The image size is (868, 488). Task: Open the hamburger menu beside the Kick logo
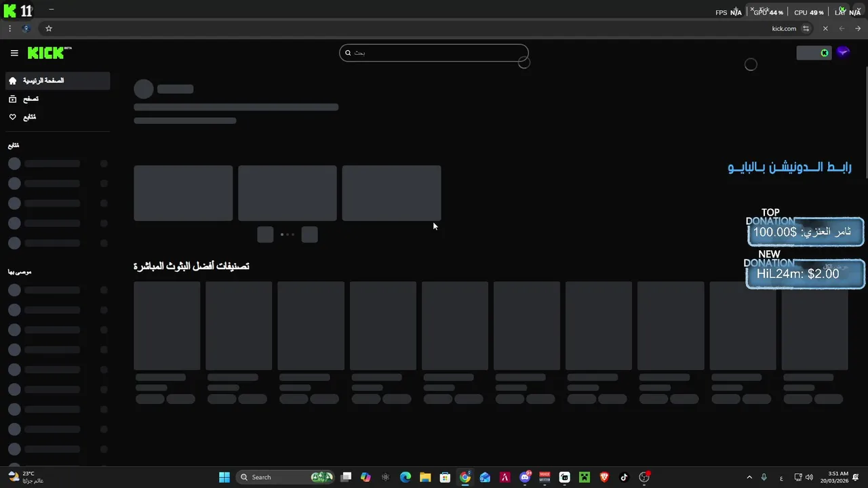coord(14,53)
